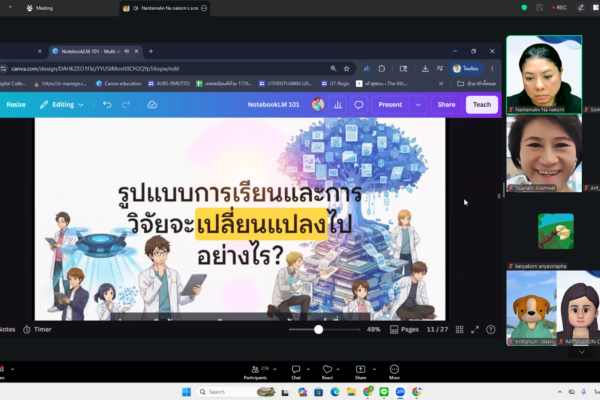This screenshot has width=600, height=400.
Task: Select Nantamalin Na nakorn video tile
Action: 544,75
